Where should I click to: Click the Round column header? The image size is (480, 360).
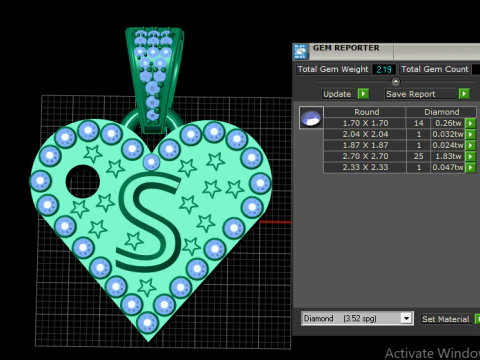click(366, 112)
